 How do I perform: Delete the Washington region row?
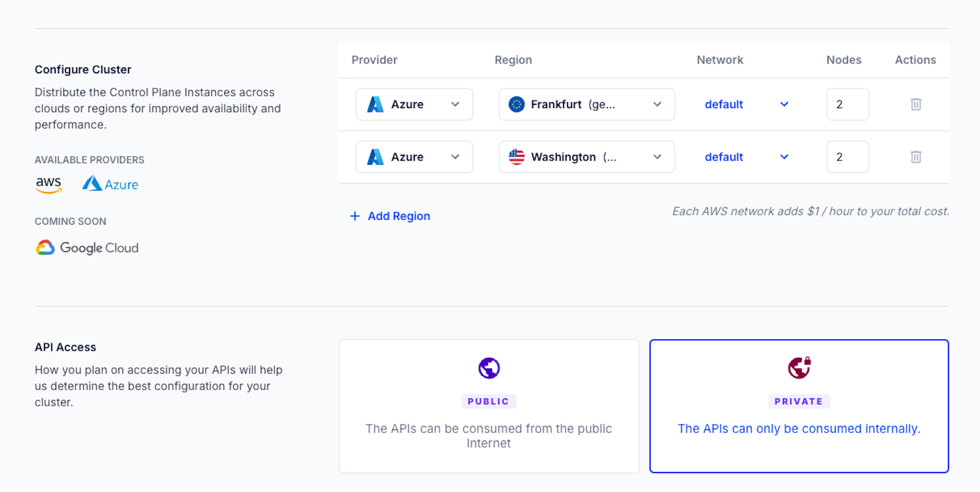coord(916,157)
